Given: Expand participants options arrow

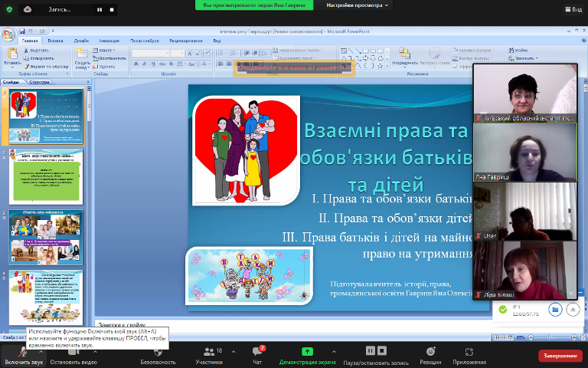Looking at the screenshot, I should tap(234, 351).
